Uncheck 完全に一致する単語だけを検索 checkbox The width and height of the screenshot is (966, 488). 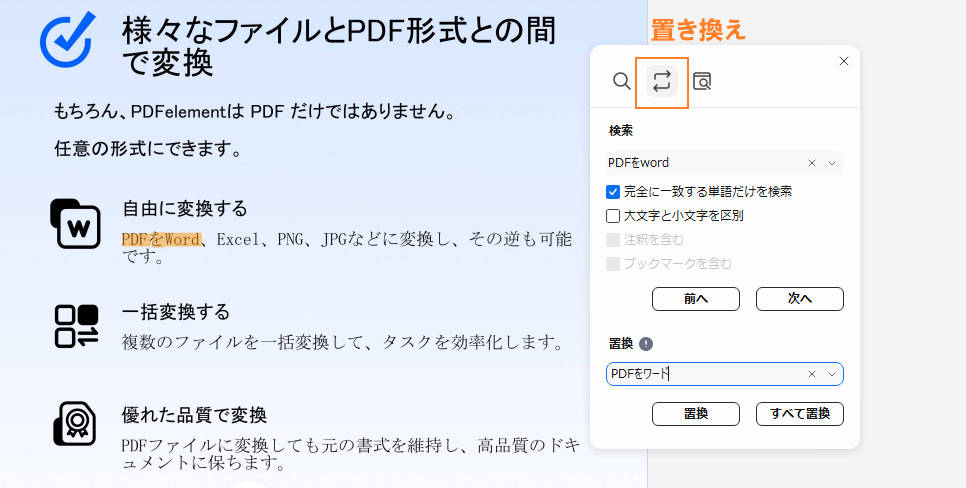pyautogui.click(x=613, y=191)
